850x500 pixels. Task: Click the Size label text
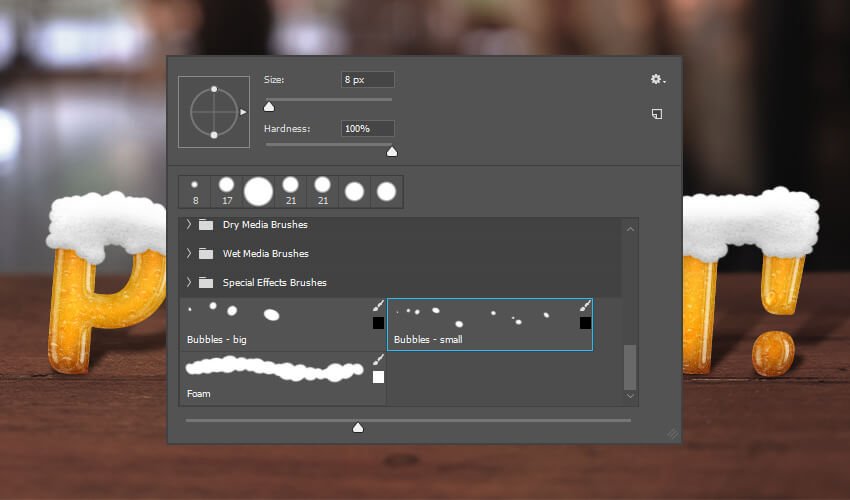(274, 80)
